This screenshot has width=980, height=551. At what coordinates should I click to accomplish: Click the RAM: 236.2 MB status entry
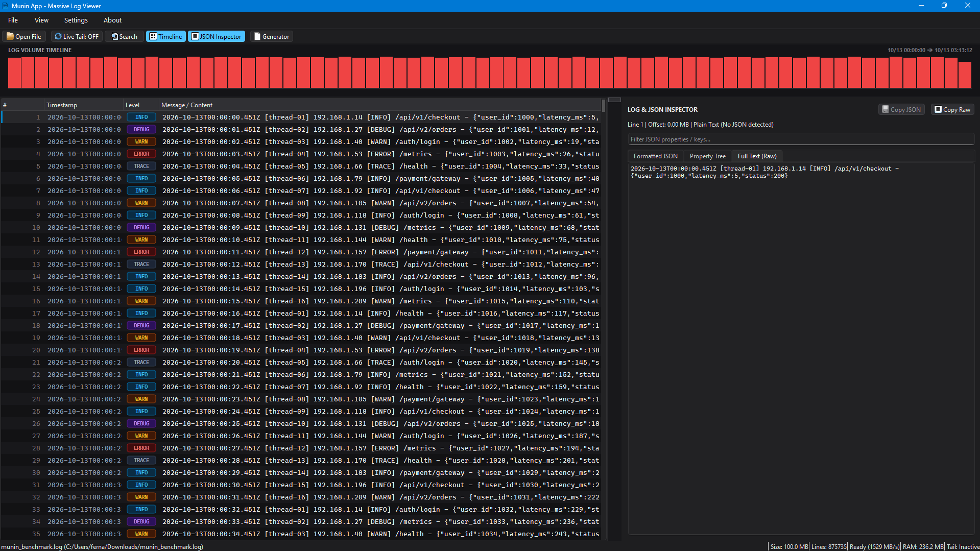click(x=923, y=546)
